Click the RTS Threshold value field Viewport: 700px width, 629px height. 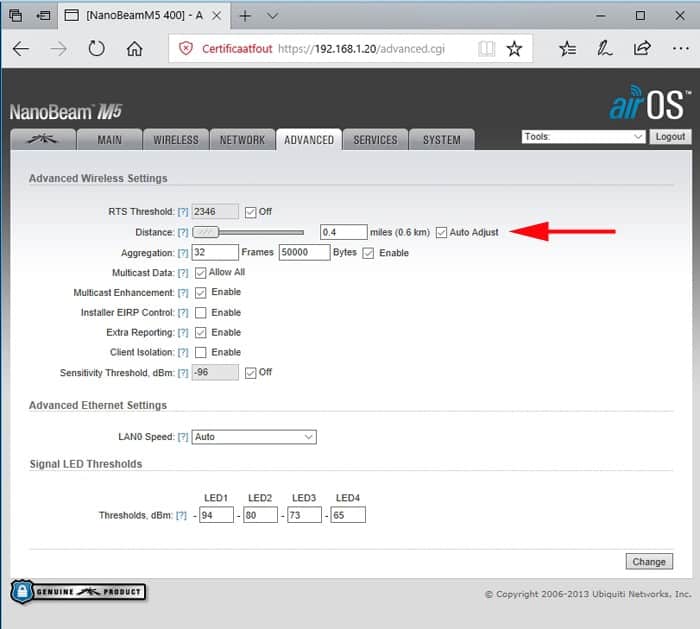tap(215, 212)
